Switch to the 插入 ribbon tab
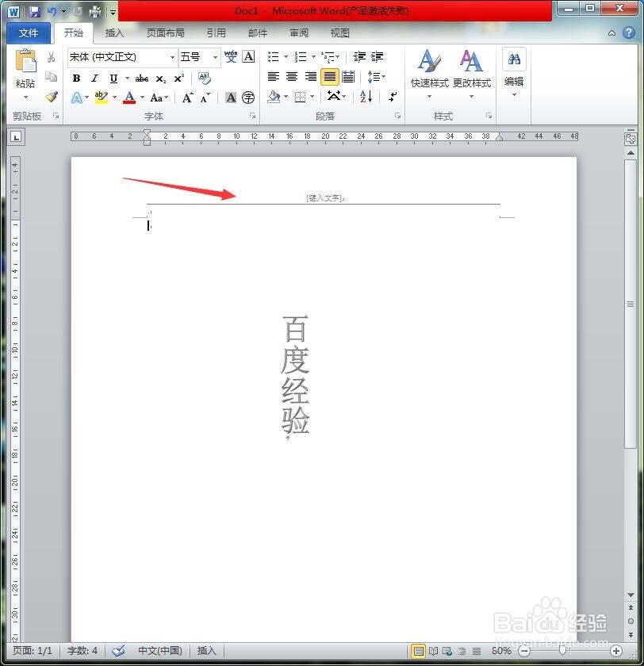 click(114, 33)
